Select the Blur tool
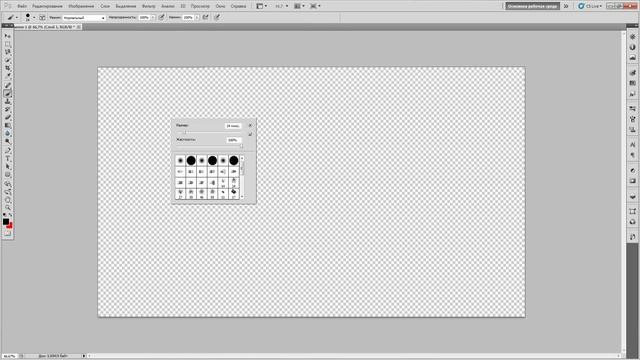Screen dimensions: 640x360 [7, 133]
